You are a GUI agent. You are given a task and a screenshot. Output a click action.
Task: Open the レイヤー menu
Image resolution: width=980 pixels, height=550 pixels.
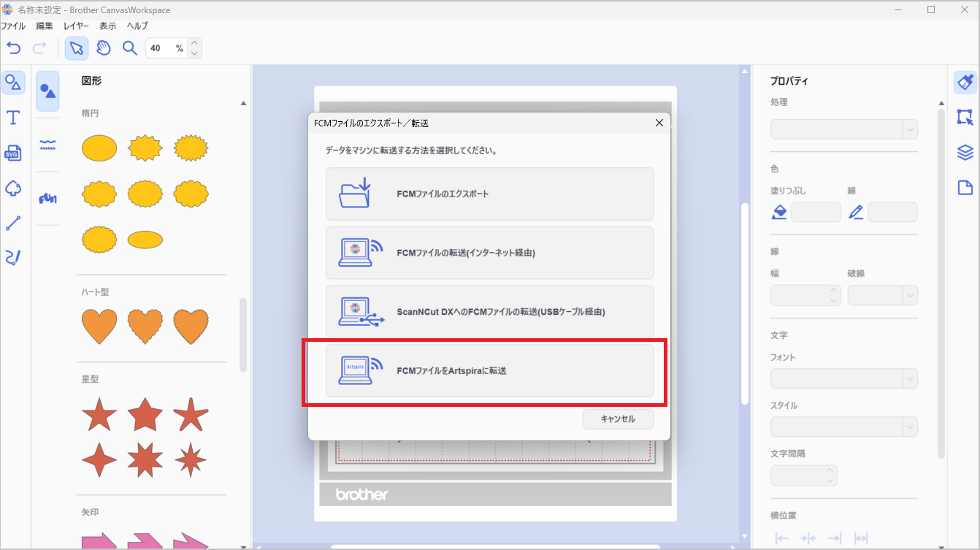(76, 26)
